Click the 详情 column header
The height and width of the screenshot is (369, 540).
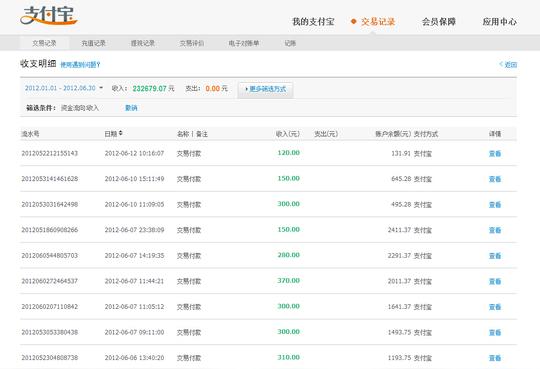[495, 134]
